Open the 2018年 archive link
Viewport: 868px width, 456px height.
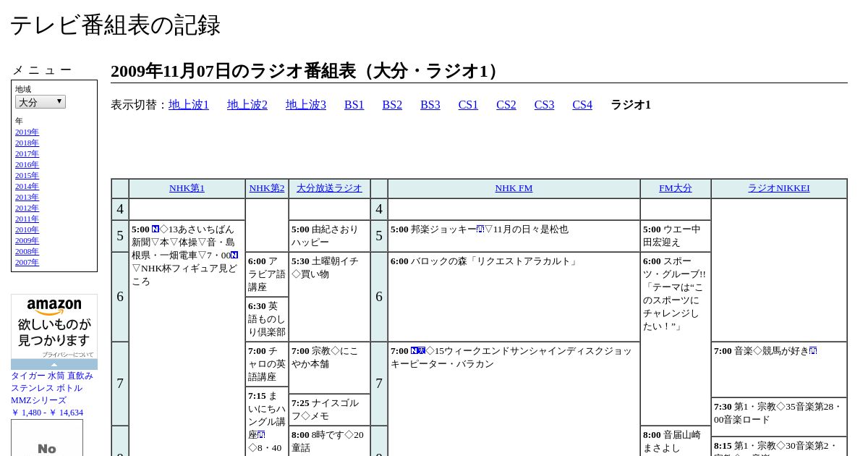pos(27,143)
